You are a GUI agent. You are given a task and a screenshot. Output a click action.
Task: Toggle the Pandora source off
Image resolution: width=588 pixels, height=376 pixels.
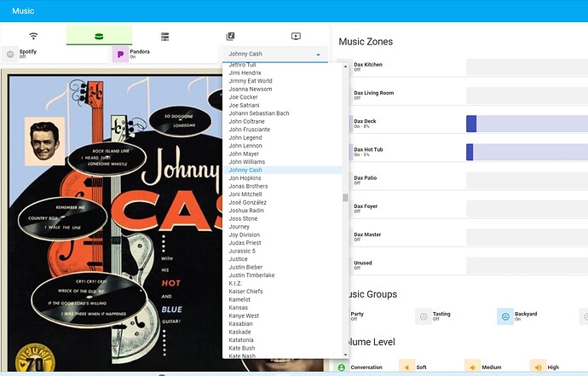click(x=120, y=54)
